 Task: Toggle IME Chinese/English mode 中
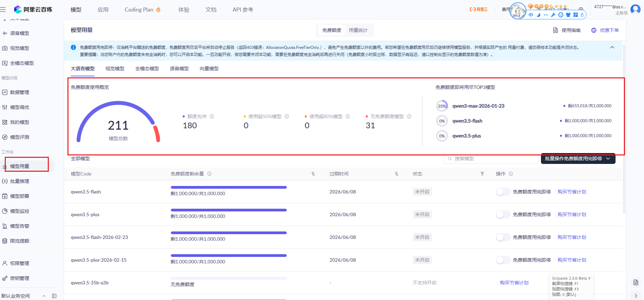(531, 15)
